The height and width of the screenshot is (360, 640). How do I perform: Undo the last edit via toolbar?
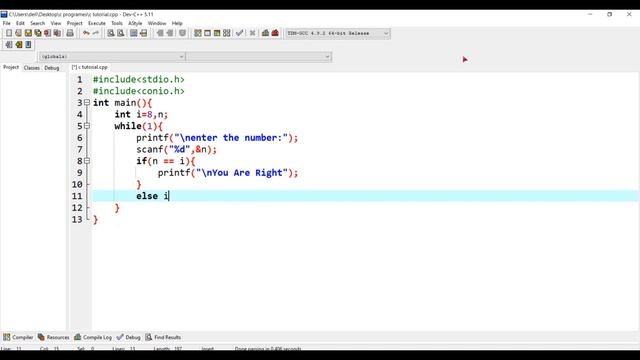(x=86, y=33)
